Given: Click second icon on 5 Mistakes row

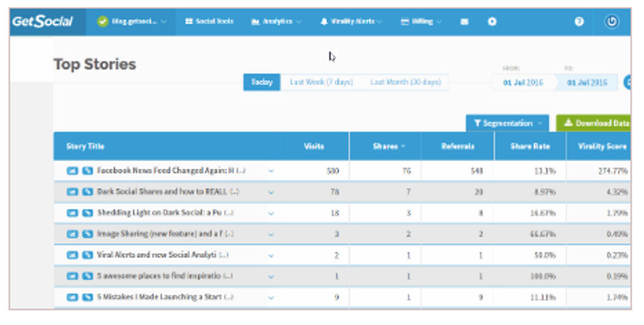Looking at the screenshot, I should coord(87,297).
